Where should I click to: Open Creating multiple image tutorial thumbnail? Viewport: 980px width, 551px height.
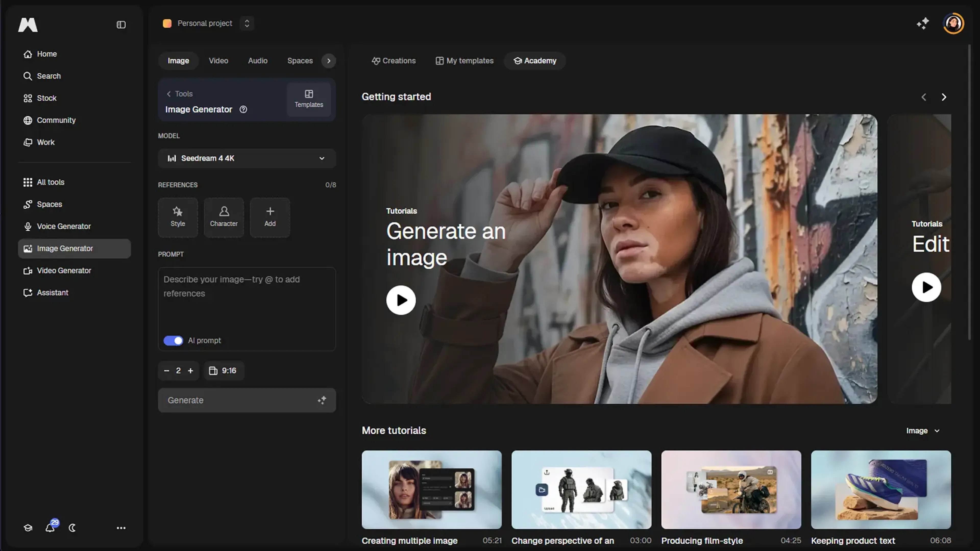click(431, 490)
